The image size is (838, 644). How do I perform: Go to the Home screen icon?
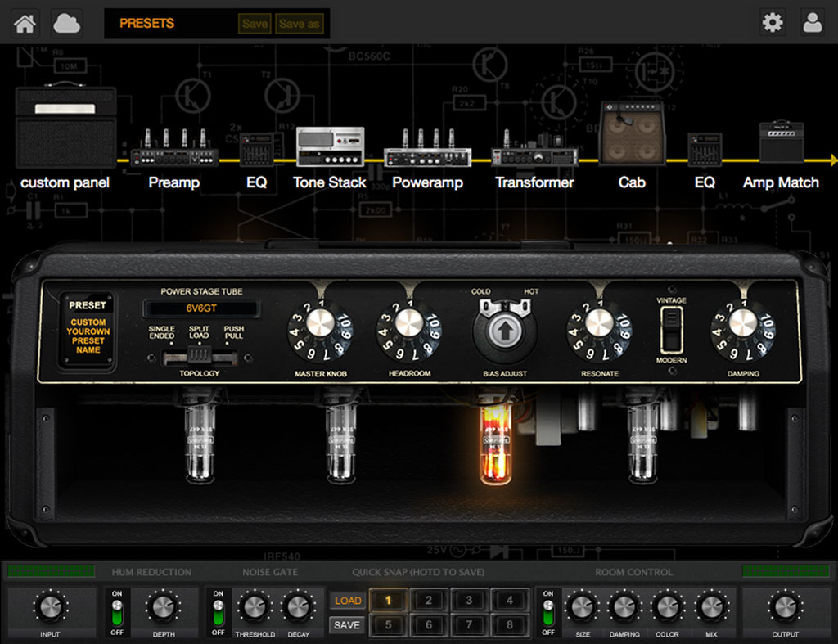(25, 24)
